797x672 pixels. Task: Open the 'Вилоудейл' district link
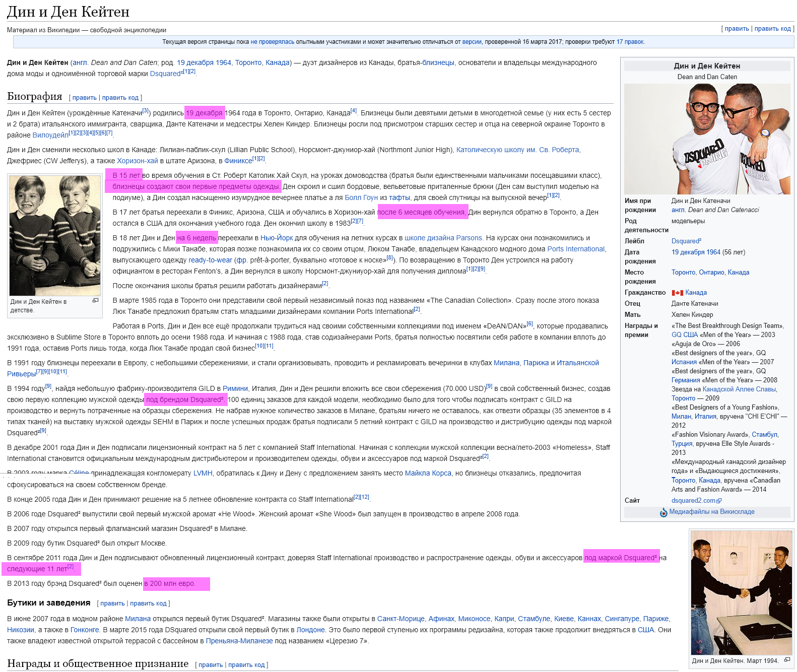click(x=50, y=136)
